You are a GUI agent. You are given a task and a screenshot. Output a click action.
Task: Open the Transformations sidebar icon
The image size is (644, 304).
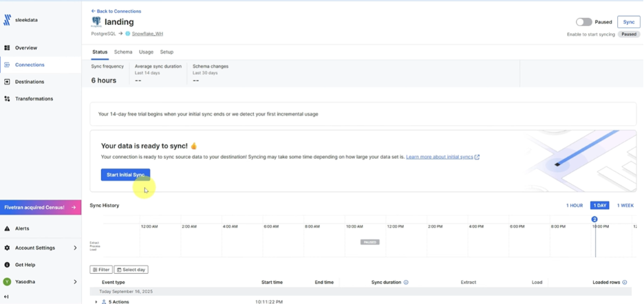(7, 98)
